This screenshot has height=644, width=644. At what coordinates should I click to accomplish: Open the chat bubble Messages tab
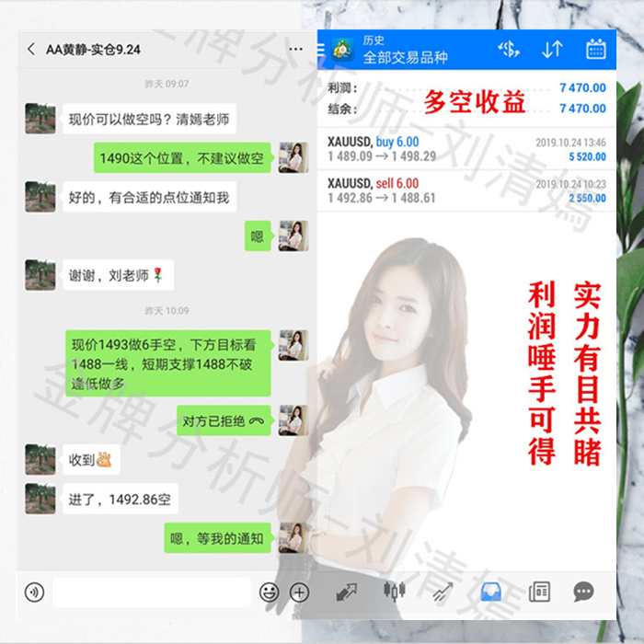(x=583, y=592)
